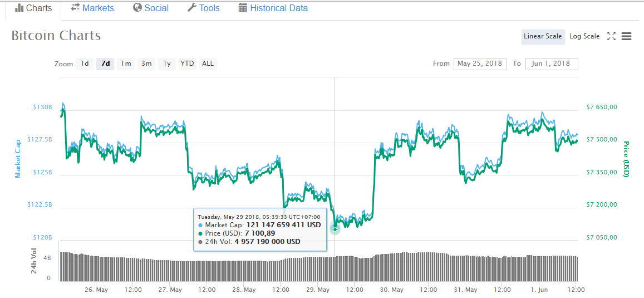Select Linear Scale

543,37
